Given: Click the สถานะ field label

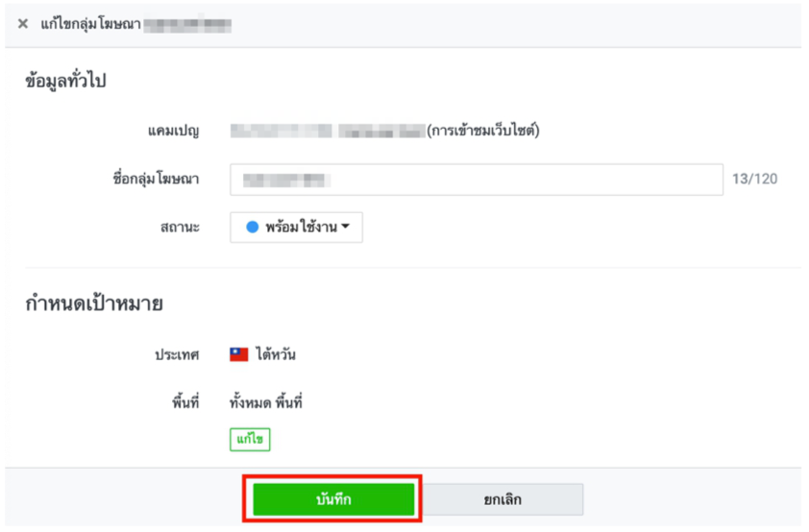Looking at the screenshot, I should [180, 228].
